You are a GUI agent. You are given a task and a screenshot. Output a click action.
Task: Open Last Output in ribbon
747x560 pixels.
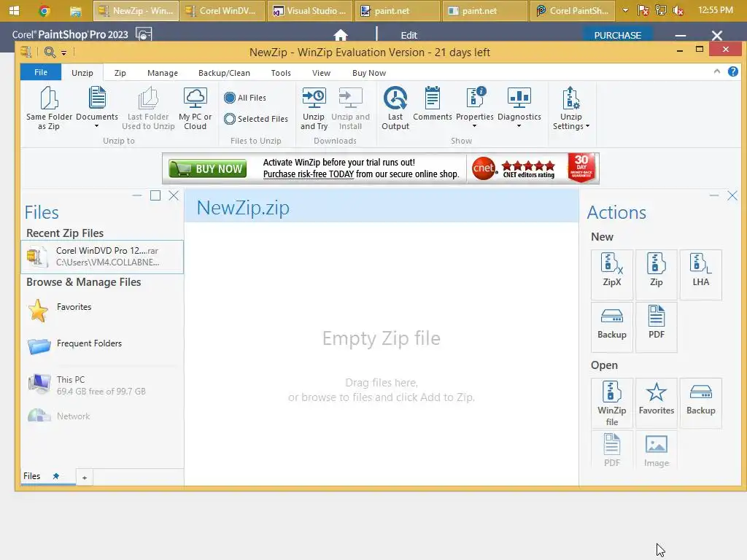395,108
